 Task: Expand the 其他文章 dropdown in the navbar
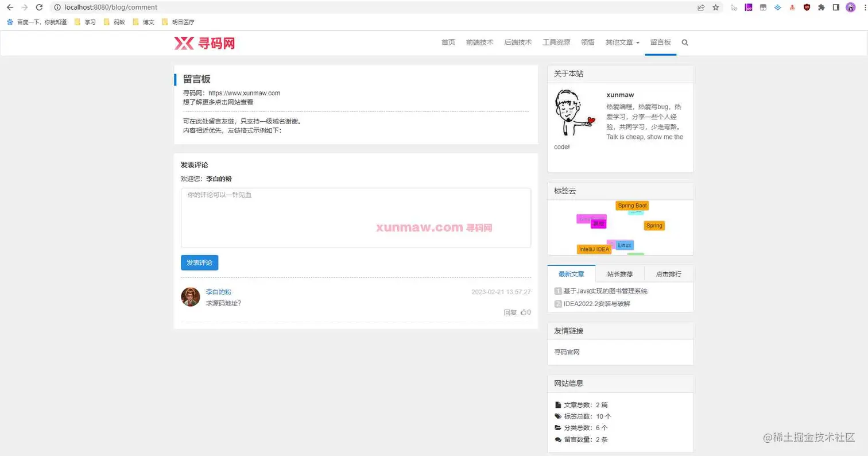coord(621,42)
